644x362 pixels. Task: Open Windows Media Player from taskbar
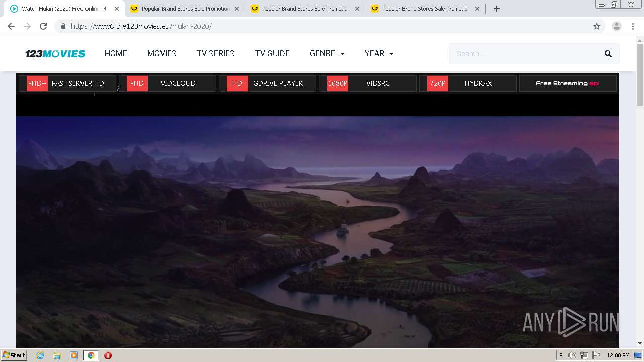click(74, 355)
